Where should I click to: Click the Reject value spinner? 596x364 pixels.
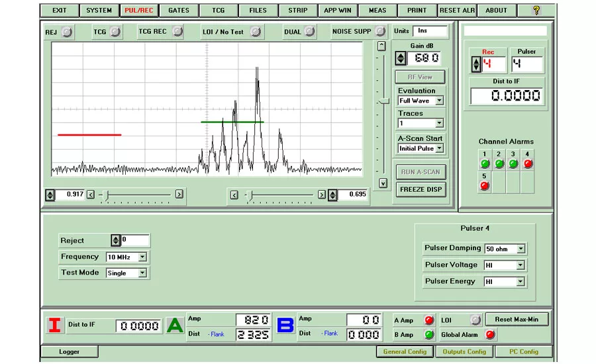115,240
